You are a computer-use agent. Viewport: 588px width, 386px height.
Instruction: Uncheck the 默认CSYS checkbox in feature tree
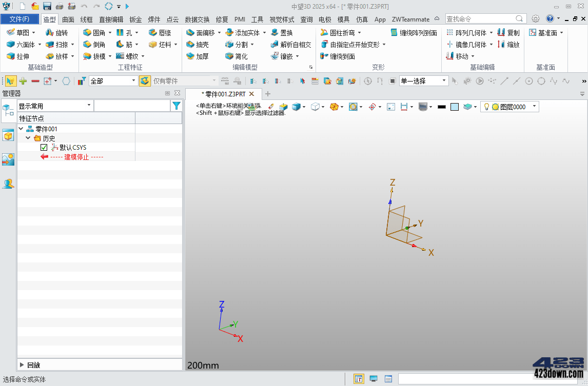pyautogui.click(x=44, y=147)
